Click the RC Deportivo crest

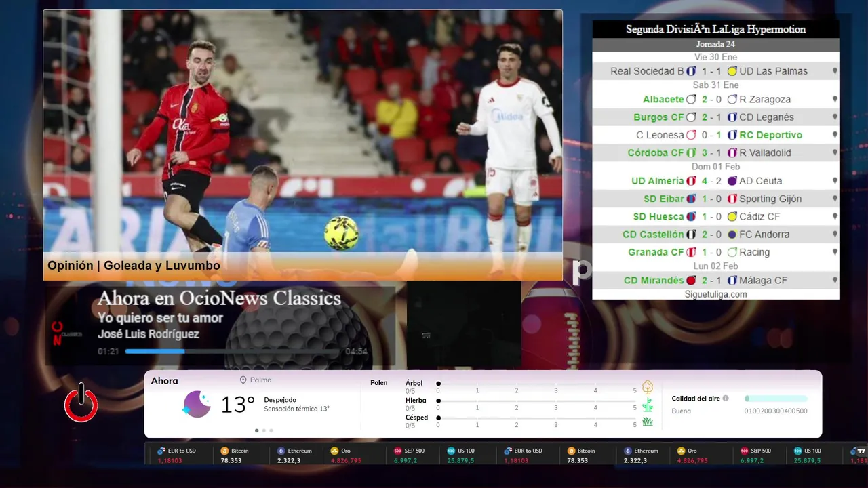click(732, 135)
